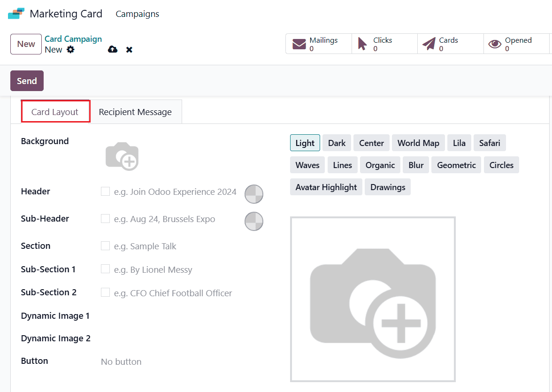Click the Dynamic Image 2 label

coord(55,338)
